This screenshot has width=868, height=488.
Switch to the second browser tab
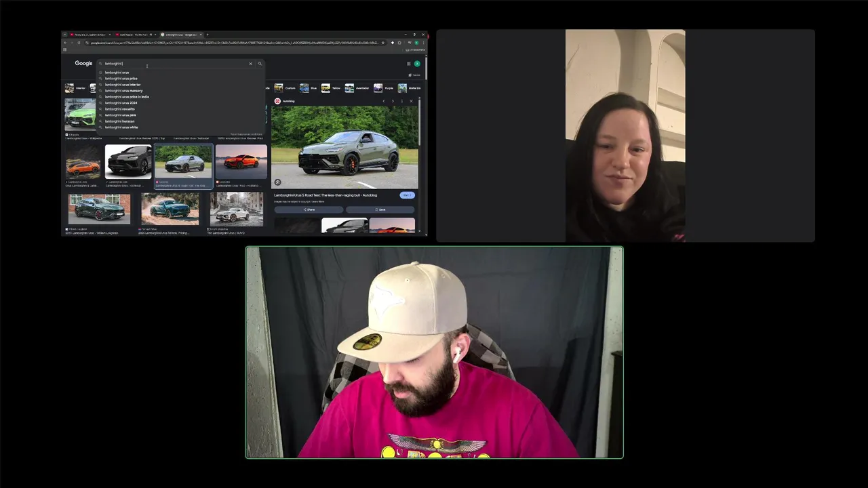(135, 35)
